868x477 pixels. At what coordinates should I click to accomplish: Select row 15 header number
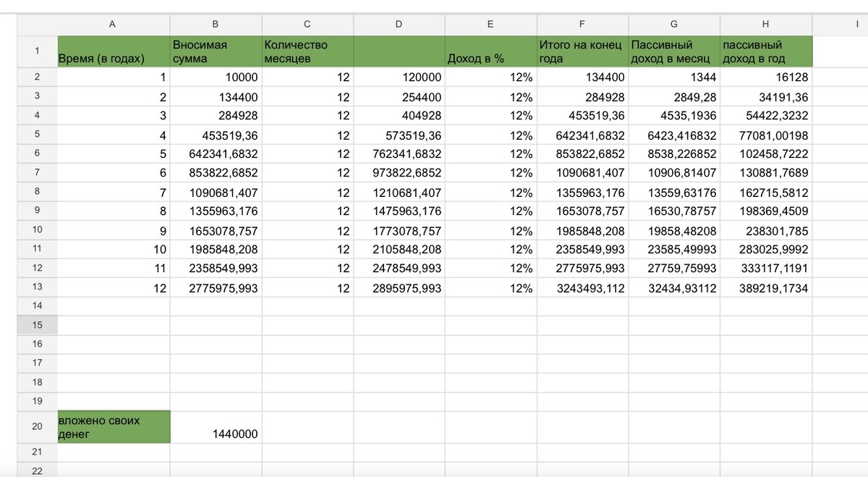[x=37, y=325]
